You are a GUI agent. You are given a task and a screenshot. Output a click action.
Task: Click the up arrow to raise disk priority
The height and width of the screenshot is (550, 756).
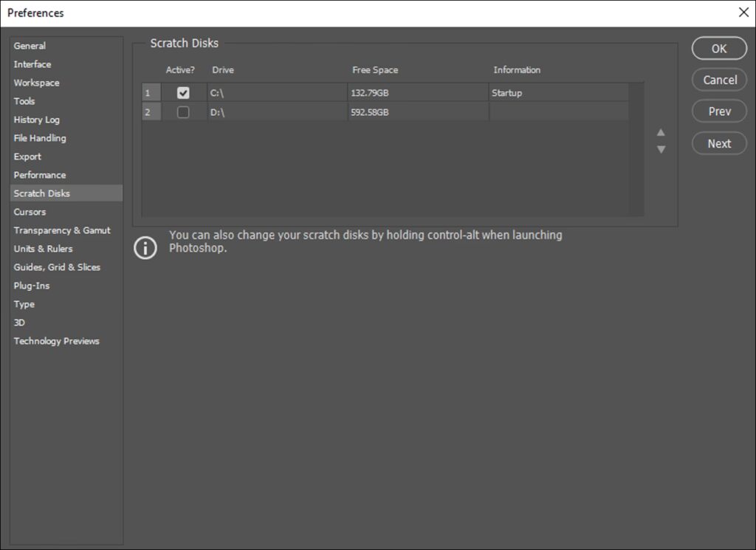pyautogui.click(x=661, y=133)
